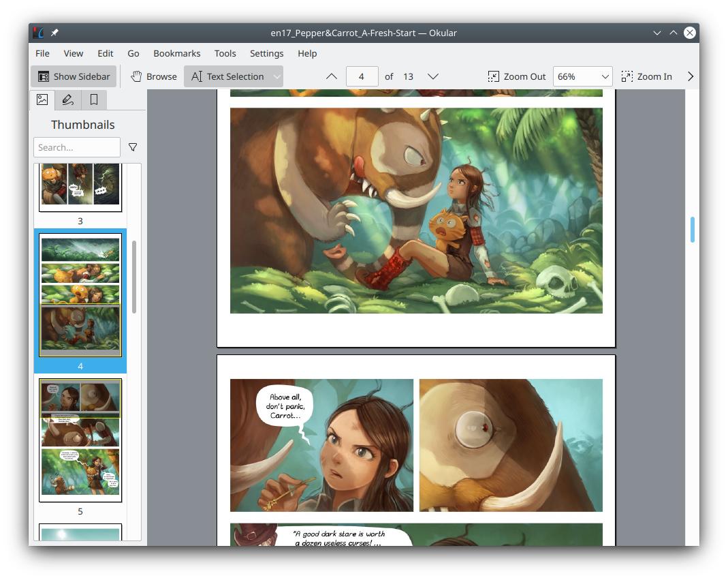The width and height of the screenshot is (728, 580).
Task: Go to next page with down arrow
Action: (x=432, y=76)
